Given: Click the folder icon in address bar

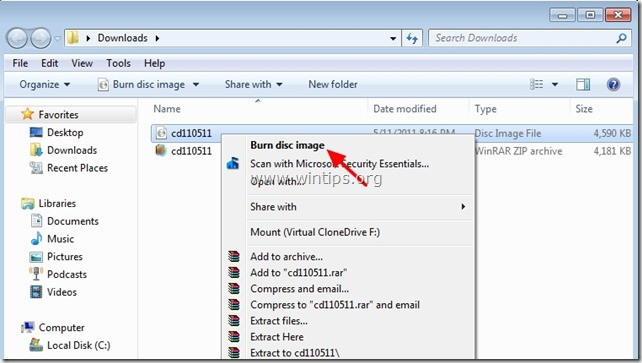Looking at the screenshot, I should [x=73, y=38].
